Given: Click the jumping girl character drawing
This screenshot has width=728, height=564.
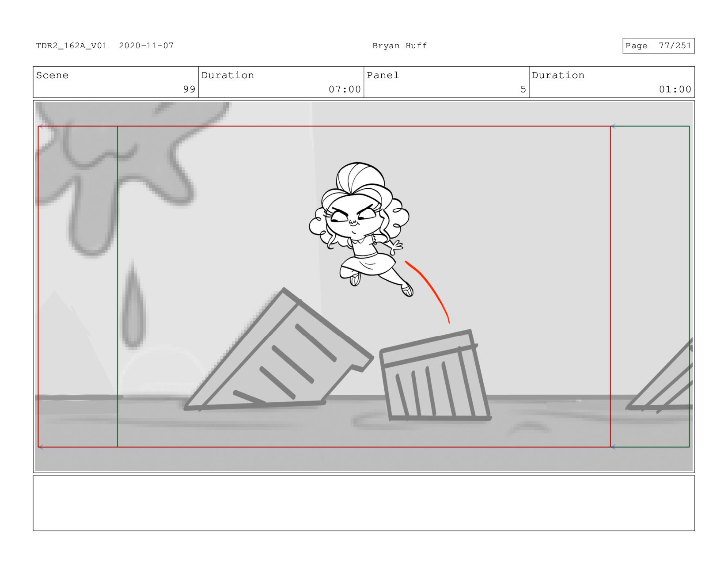Looking at the screenshot, I should [x=361, y=229].
